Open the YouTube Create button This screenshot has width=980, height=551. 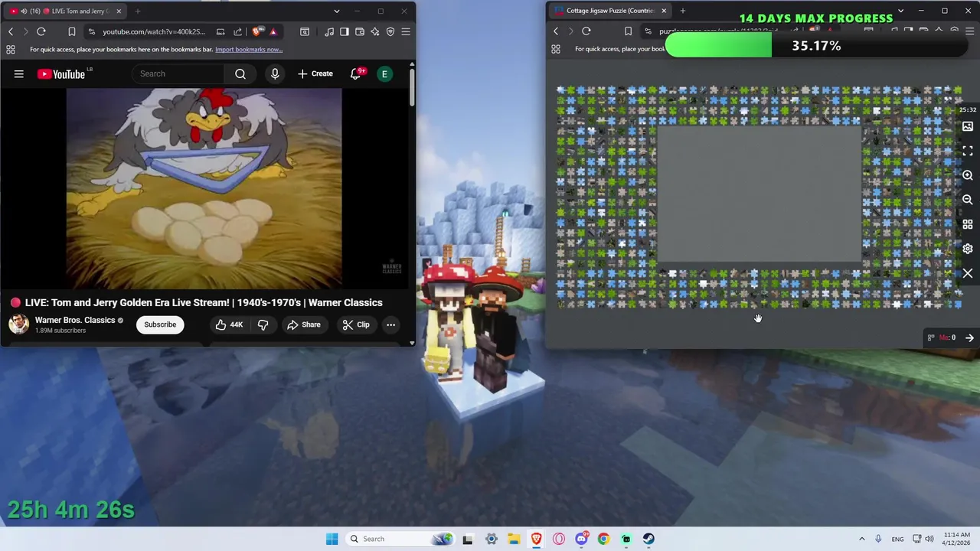tap(315, 73)
